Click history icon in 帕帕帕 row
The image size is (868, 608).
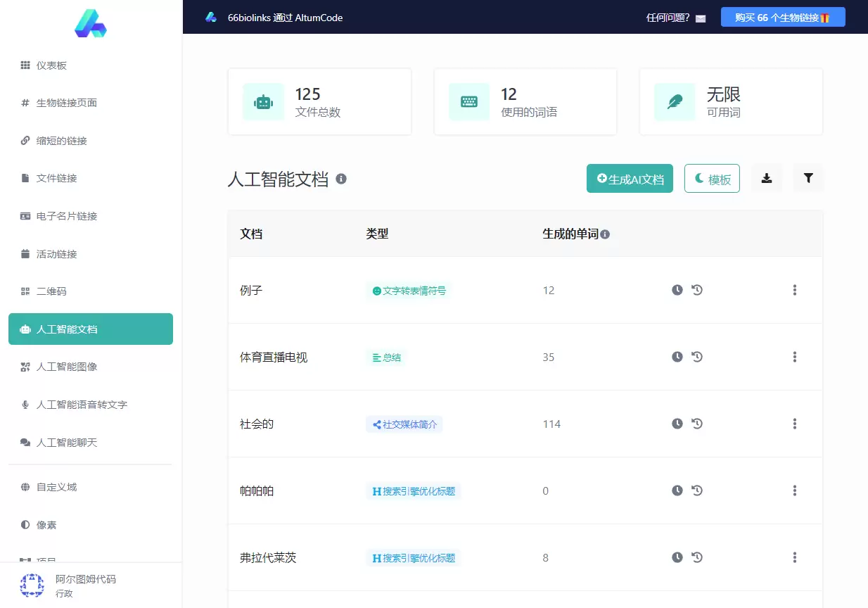[697, 490]
